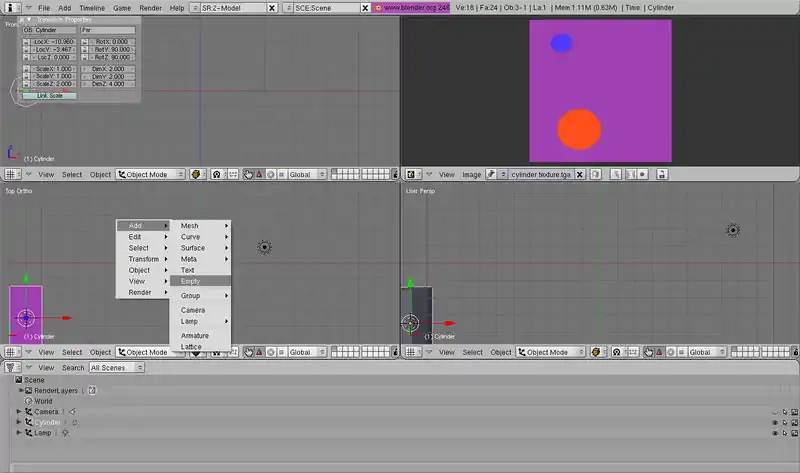Click the 3D manipulator hand icon
Viewport: 800px width, 473px height.
(247, 174)
